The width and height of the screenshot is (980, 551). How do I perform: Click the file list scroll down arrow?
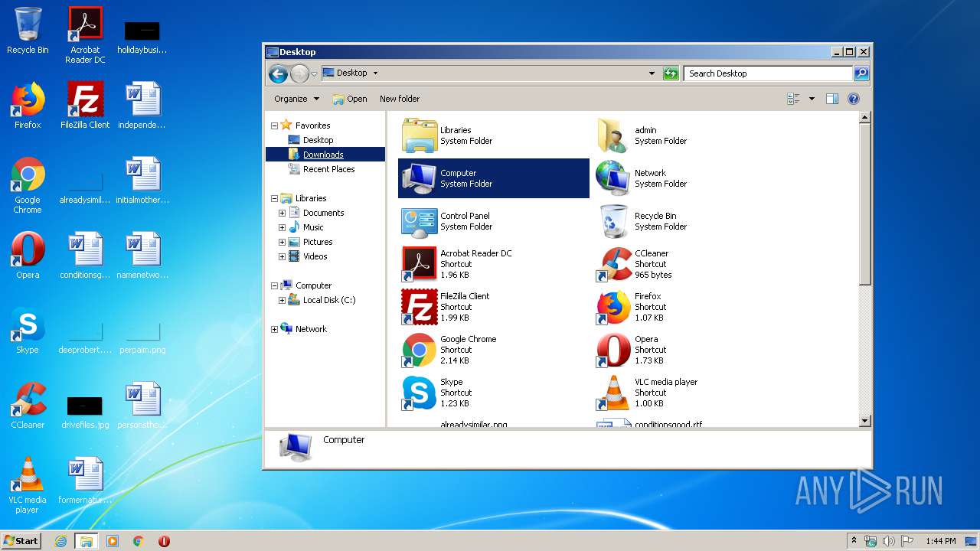[864, 421]
